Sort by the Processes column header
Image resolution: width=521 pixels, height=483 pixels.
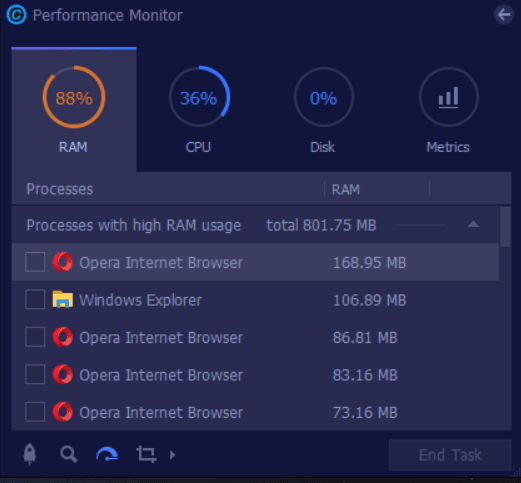click(60, 189)
